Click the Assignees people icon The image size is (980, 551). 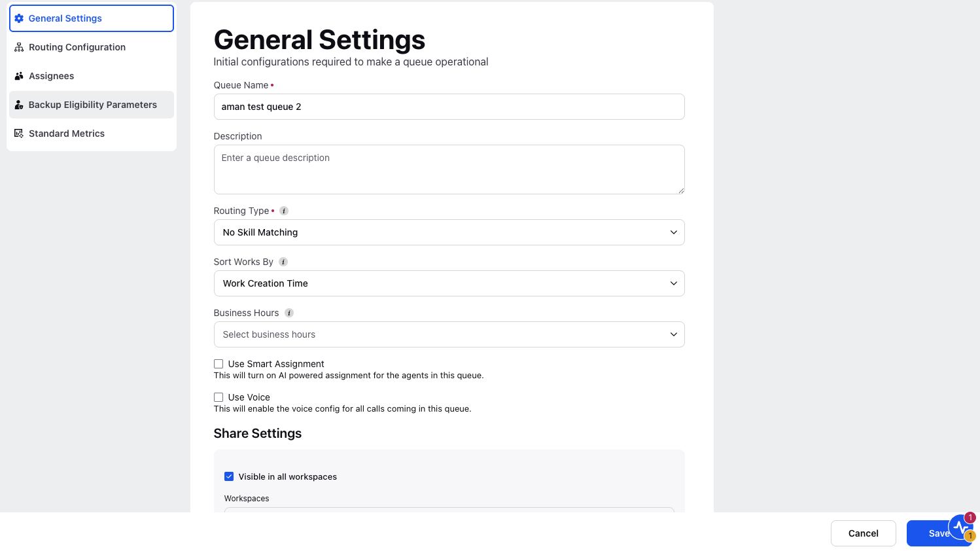pyautogui.click(x=19, y=76)
